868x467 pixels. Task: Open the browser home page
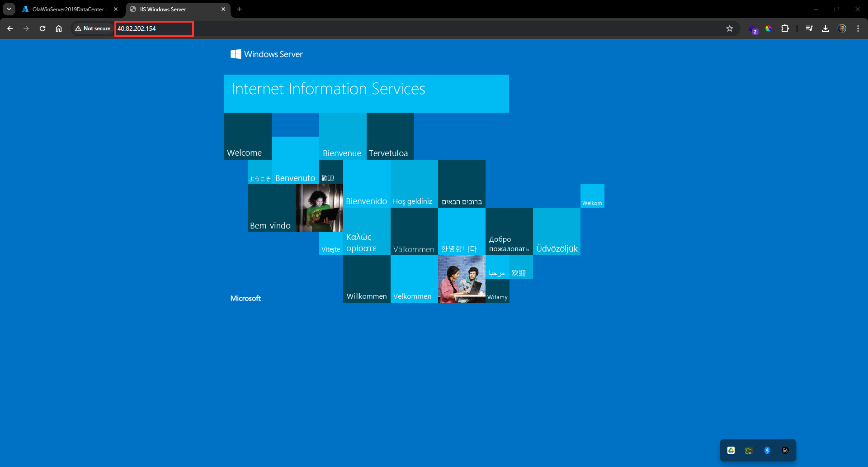[x=59, y=29]
